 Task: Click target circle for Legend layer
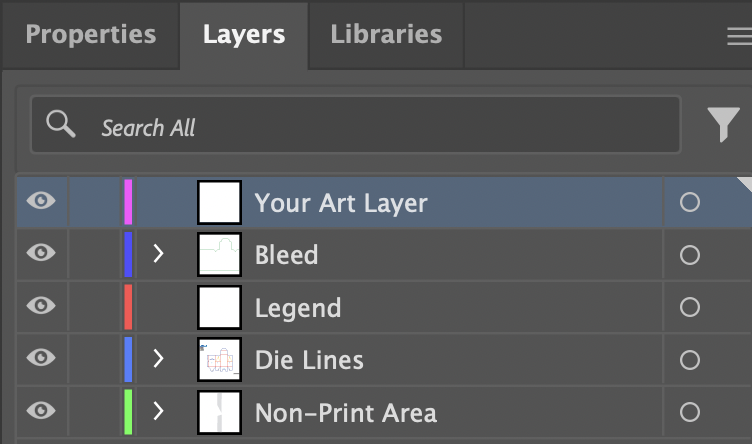(x=689, y=307)
